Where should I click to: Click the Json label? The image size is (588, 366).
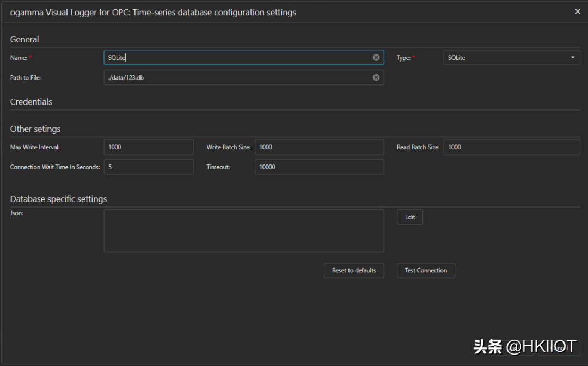[x=16, y=213]
